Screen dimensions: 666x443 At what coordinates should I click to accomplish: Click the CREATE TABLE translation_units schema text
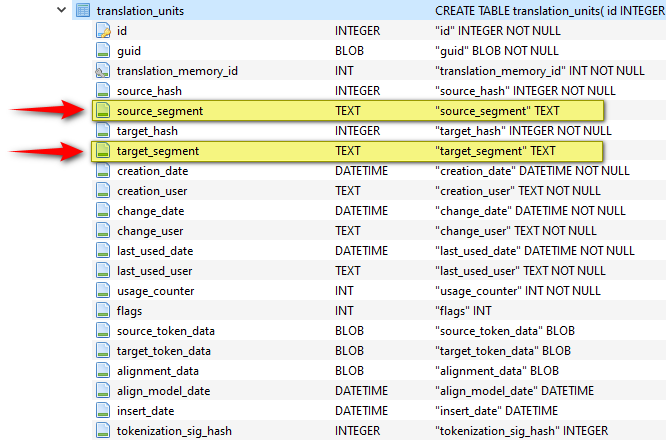coord(549,10)
